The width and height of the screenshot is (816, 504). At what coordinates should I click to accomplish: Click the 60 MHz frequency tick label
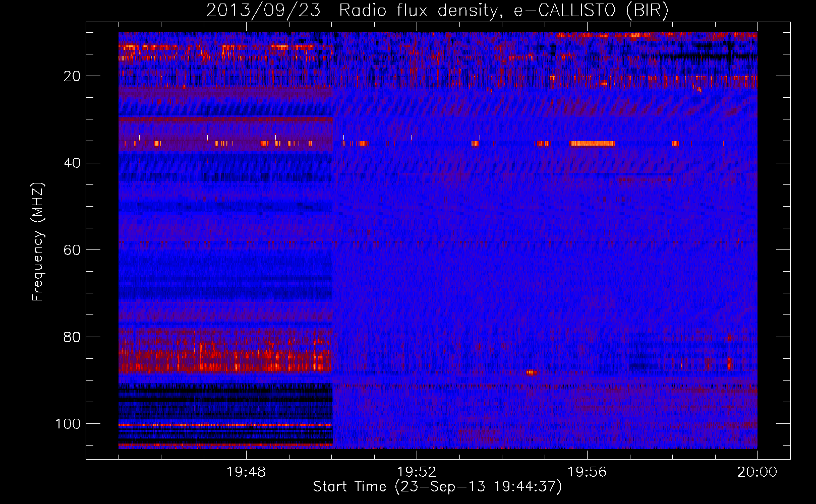click(72, 250)
